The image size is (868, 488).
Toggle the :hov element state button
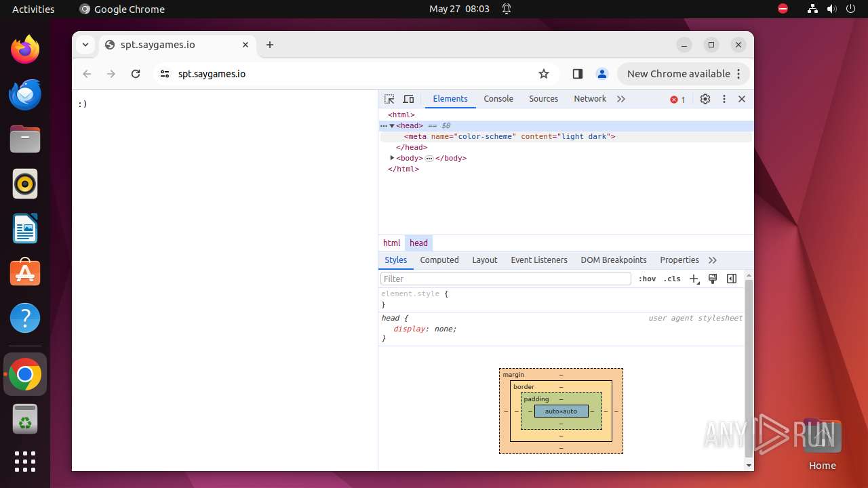pyautogui.click(x=648, y=279)
